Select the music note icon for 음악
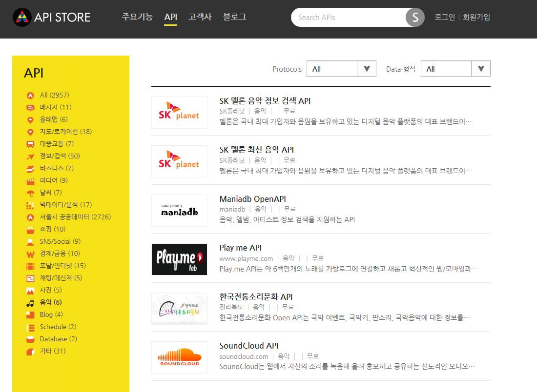 (30, 302)
